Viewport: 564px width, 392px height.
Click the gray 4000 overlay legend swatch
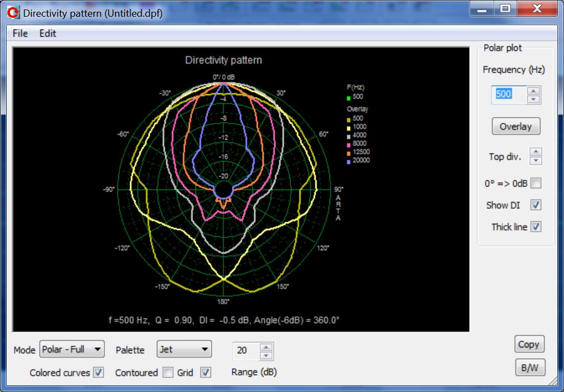pos(348,137)
